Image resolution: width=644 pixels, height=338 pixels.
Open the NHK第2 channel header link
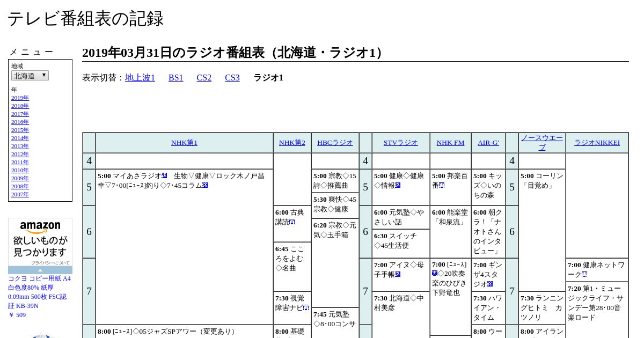click(292, 143)
